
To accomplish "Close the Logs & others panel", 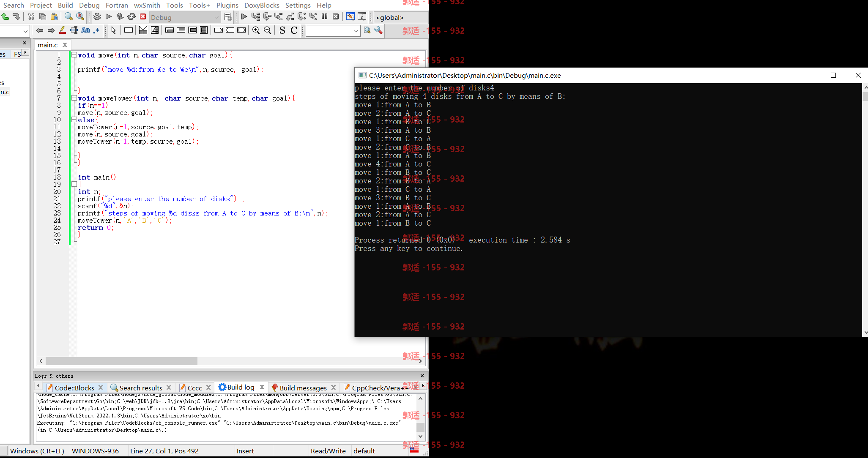I will [x=422, y=376].
